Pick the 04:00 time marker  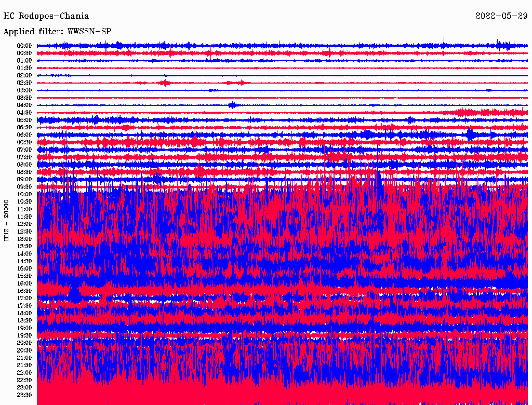(24, 105)
